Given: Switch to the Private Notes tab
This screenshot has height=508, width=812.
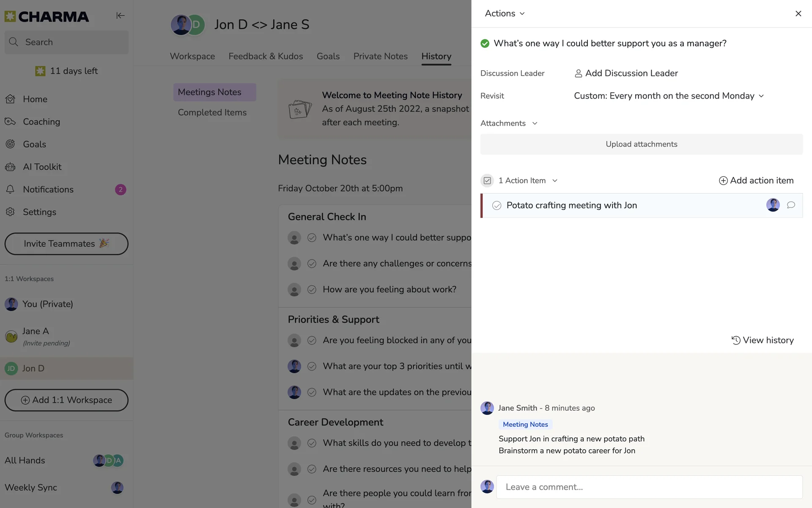Looking at the screenshot, I should tap(380, 56).
